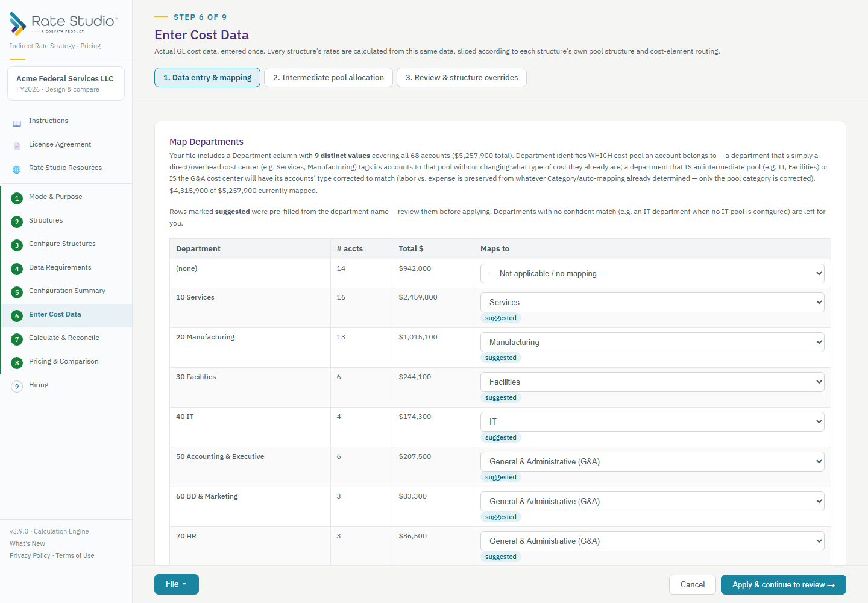Click suggested badge under Facilities mapping
This screenshot has height=603, width=868.
(x=501, y=398)
